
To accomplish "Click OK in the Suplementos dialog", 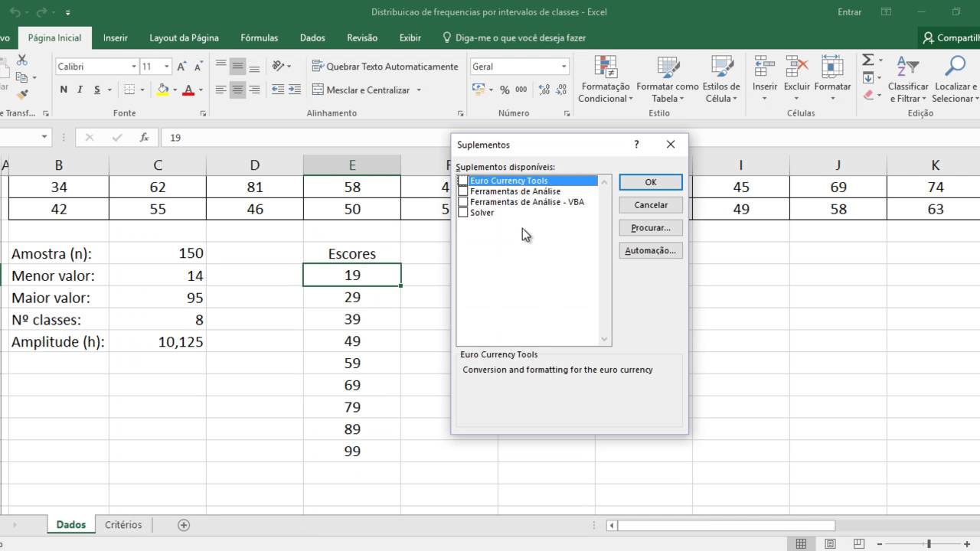I will (x=651, y=182).
